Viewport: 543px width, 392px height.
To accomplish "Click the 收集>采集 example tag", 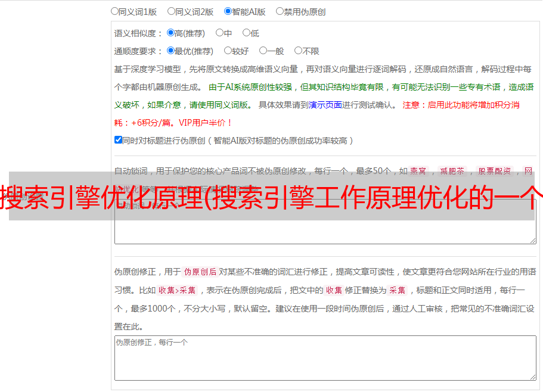I will (x=177, y=290).
